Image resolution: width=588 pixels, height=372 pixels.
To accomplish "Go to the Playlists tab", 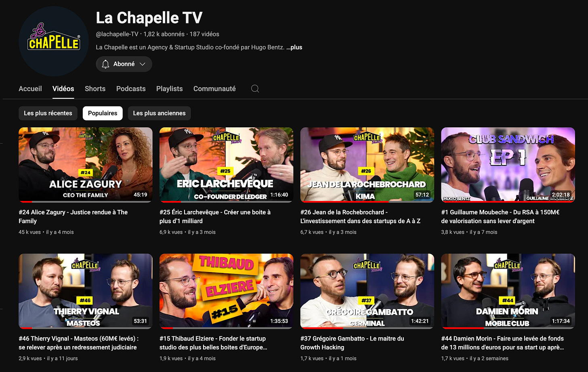I will pyautogui.click(x=170, y=89).
